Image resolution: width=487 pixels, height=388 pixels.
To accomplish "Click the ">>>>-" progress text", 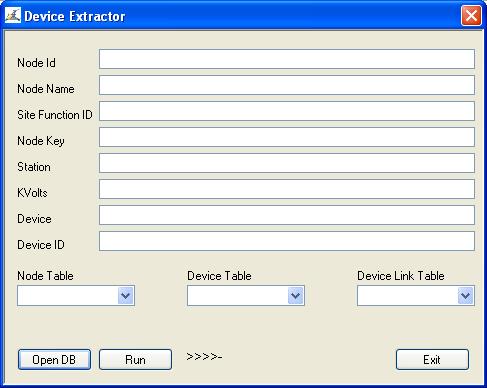I will 204,357.
